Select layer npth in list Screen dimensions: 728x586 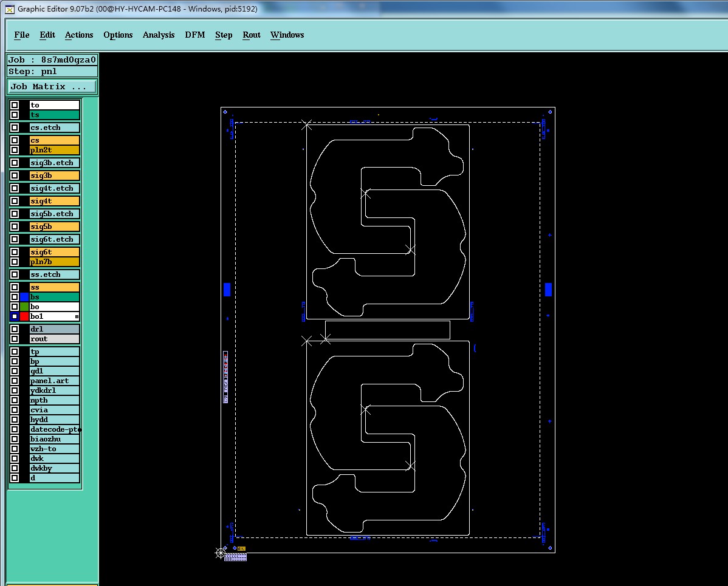tap(54, 401)
